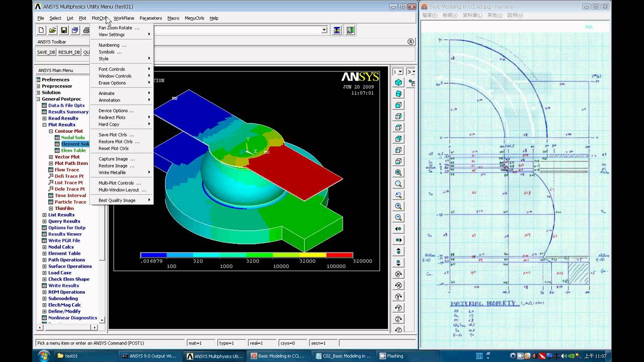Viewport: 644px width, 362px height.
Task: Click the Raise Hidden icon beside command box
Action: pyautogui.click(x=337, y=30)
